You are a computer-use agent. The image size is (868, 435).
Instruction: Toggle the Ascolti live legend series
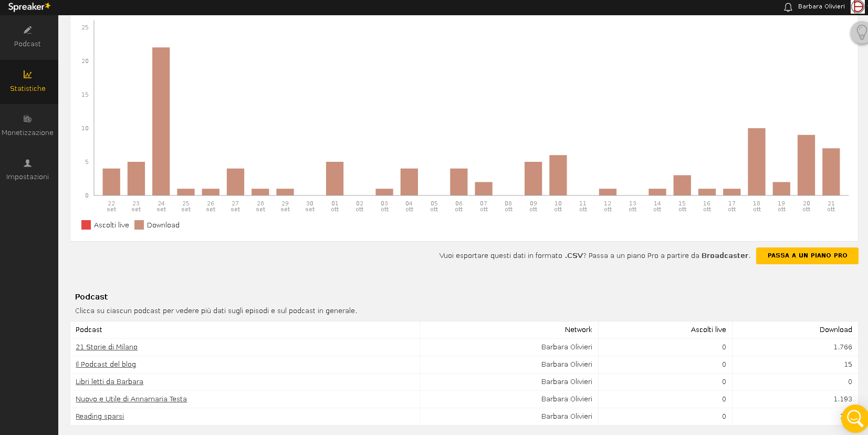tap(105, 225)
